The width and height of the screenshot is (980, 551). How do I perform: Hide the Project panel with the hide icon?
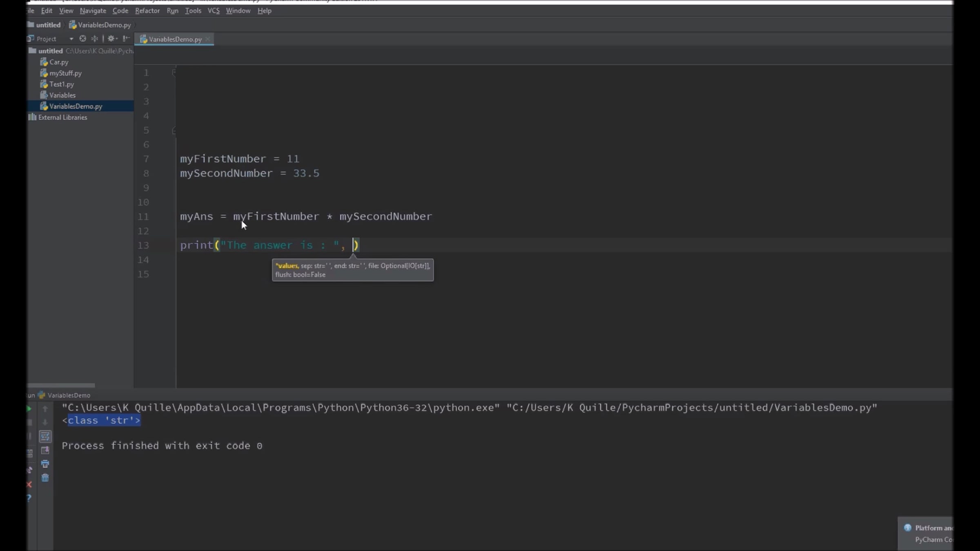pyautogui.click(x=126, y=38)
